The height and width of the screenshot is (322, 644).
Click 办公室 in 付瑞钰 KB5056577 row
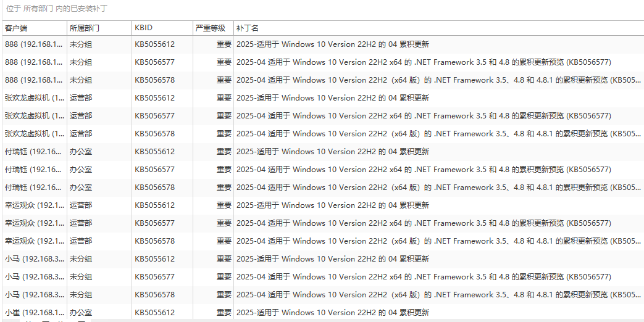80,170
